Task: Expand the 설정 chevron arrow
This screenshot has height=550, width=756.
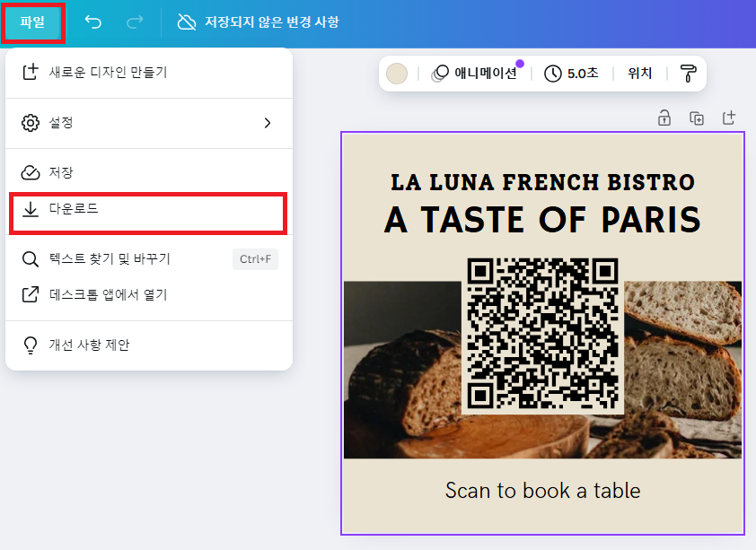Action: 268,123
